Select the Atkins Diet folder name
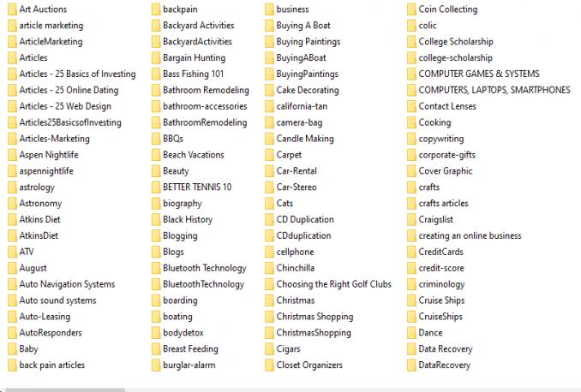The image size is (581, 392). coord(39,220)
